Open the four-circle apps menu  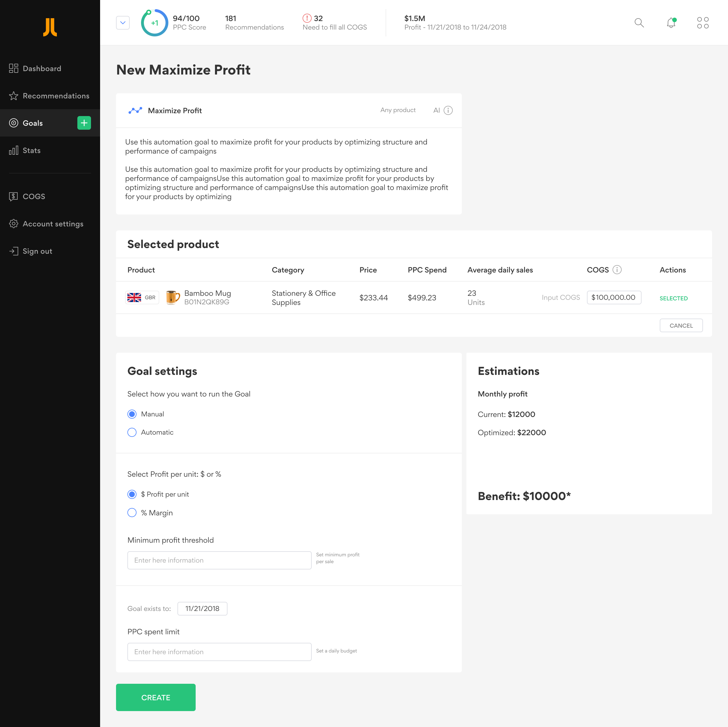[703, 23]
